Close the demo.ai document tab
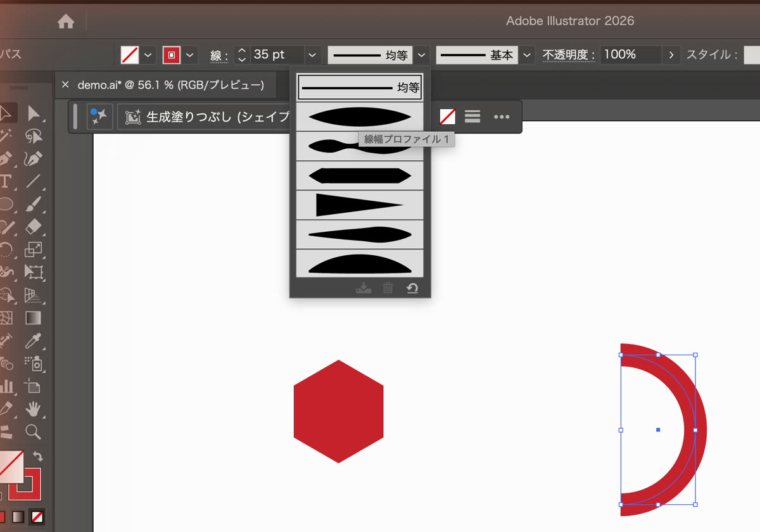Image resolution: width=760 pixels, height=532 pixels. coord(65,85)
